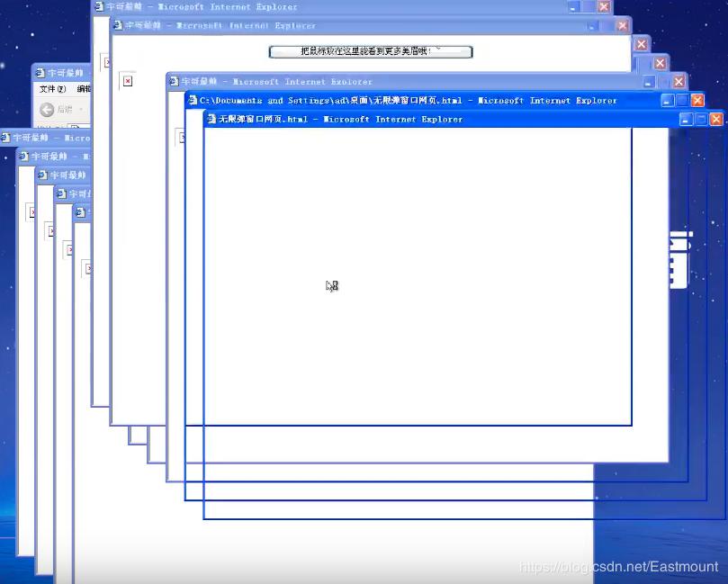Open the 文件(F) menu in the IE window
Viewport: 728px width, 584px height.
[52, 89]
